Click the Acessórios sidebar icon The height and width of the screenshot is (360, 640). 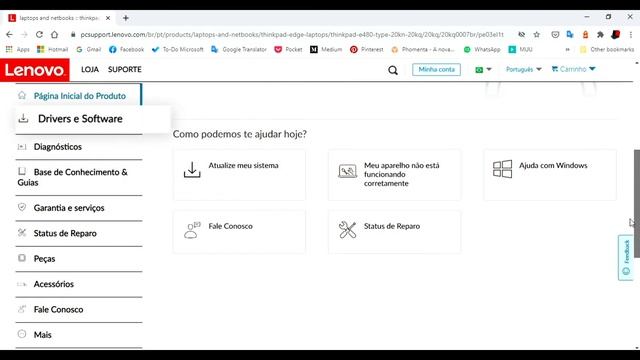click(22, 284)
